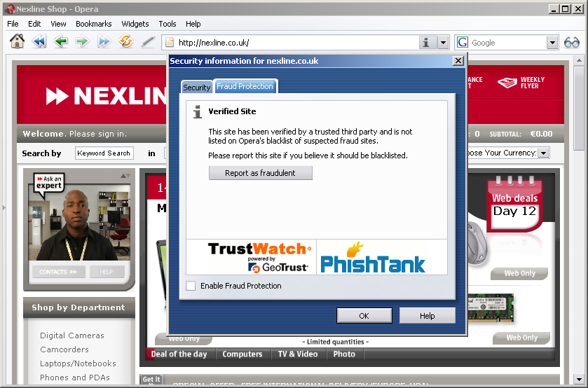The width and height of the screenshot is (588, 388).
Task: Click the glasses fit-to-width icon
Action: pyautogui.click(x=571, y=42)
